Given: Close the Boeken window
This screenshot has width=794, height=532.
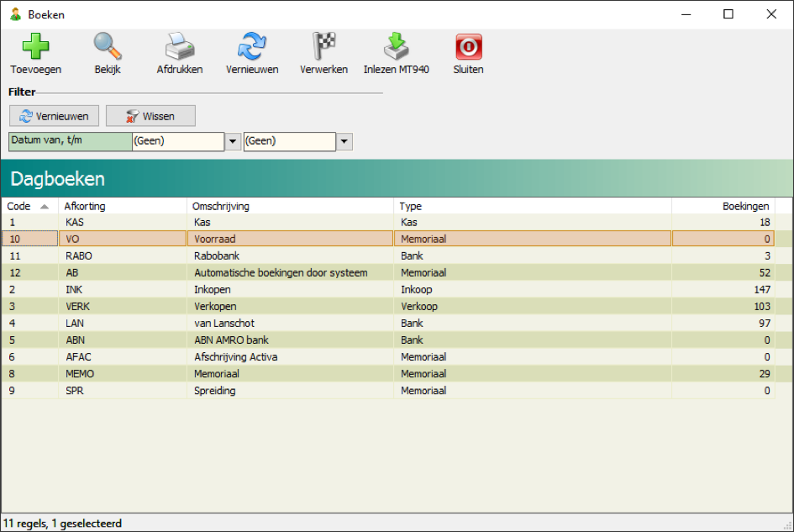Looking at the screenshot, I should click(771, 14).
